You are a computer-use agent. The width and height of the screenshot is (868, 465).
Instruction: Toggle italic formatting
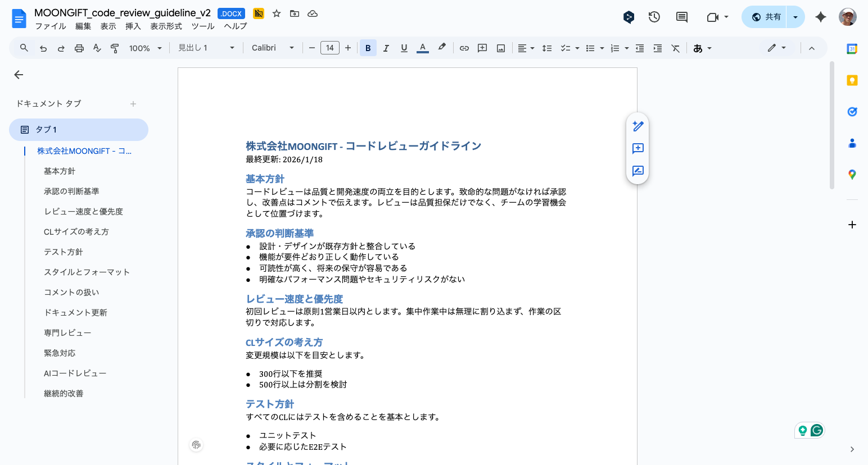tap(386, 48)
